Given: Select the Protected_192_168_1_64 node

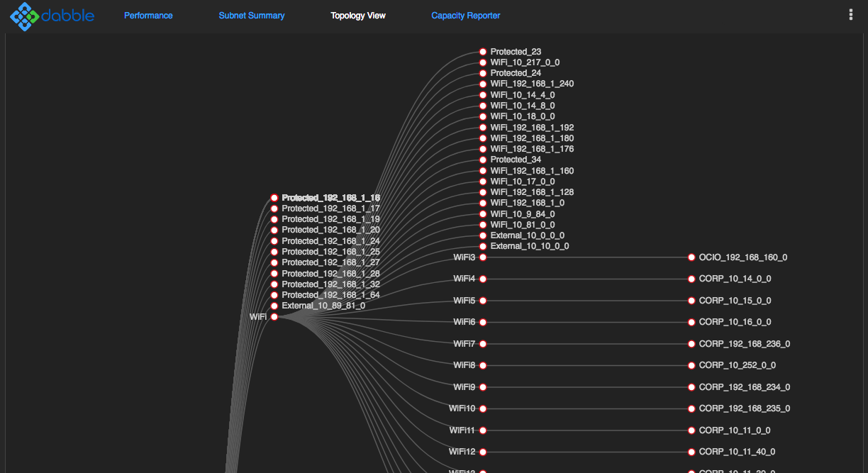Looking at the screenshot, I should pos(274,295).
